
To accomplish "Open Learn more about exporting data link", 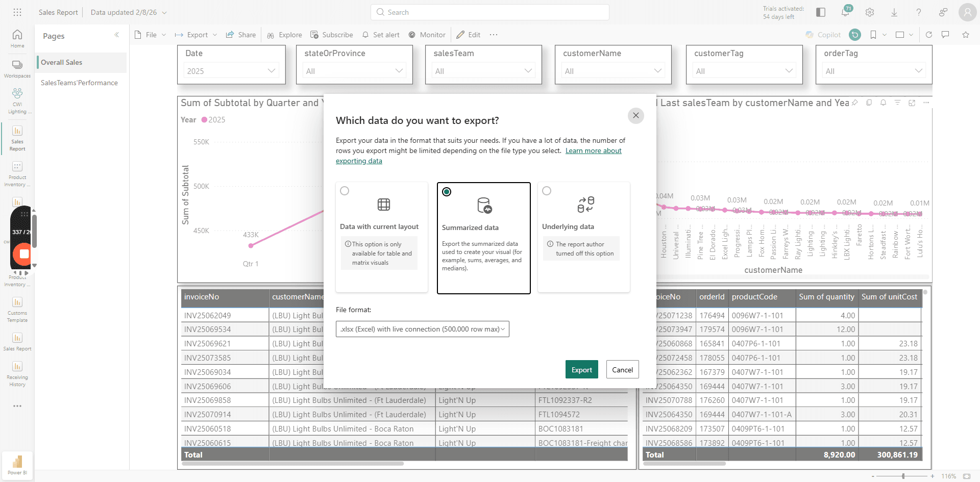I will [594, 150].
